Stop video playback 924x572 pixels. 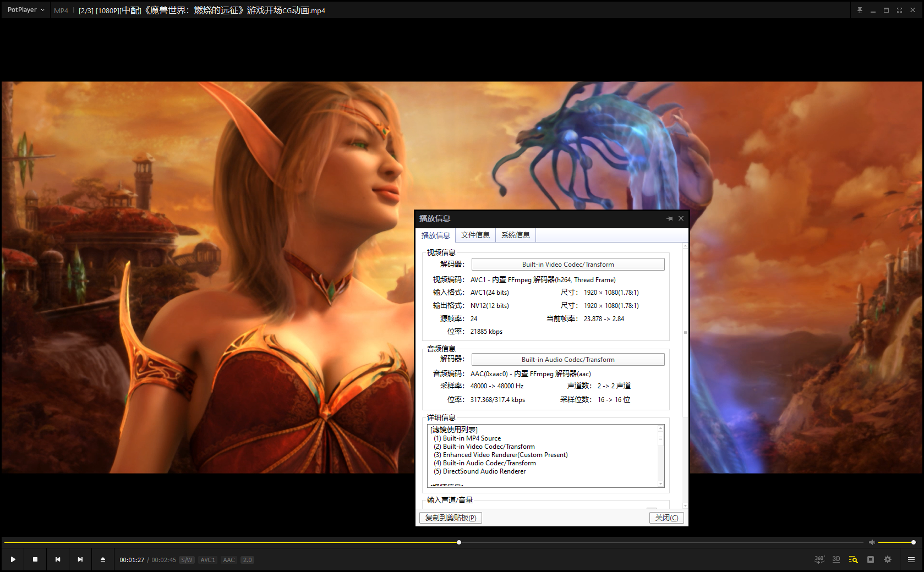pyautogui.click(x=35, y=559)
